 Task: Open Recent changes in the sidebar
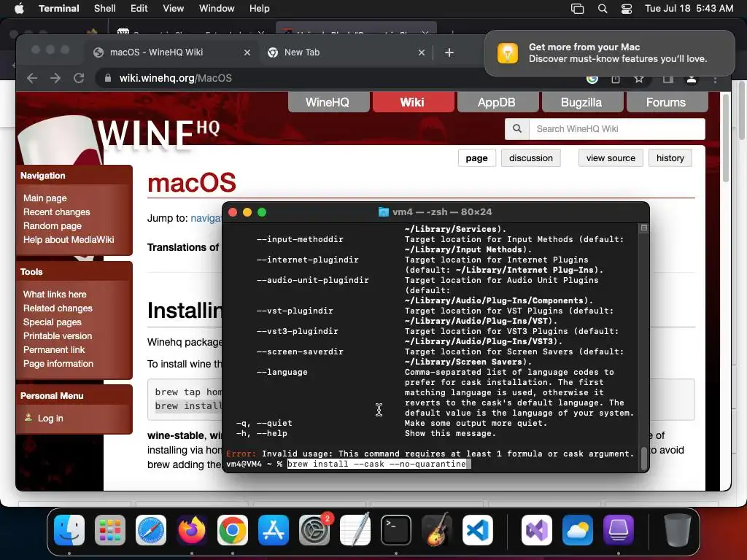[x=57, y=212]
